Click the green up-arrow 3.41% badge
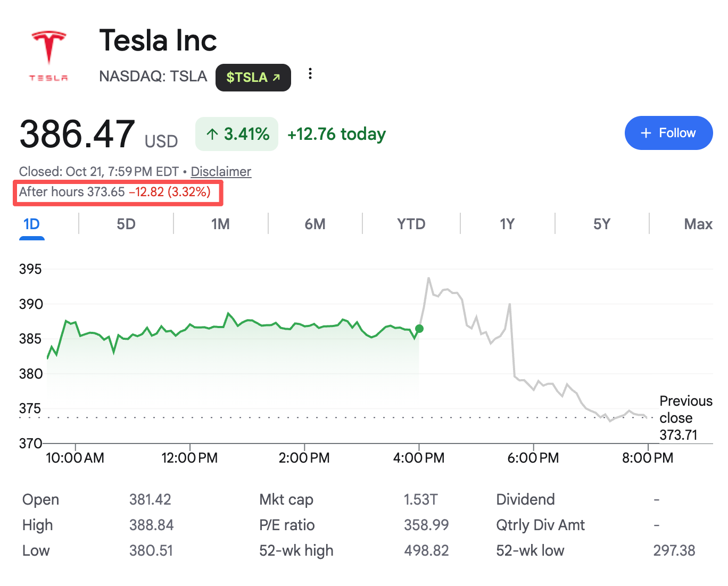This screenshot has height=586, width=728. (x=237, y=134)
